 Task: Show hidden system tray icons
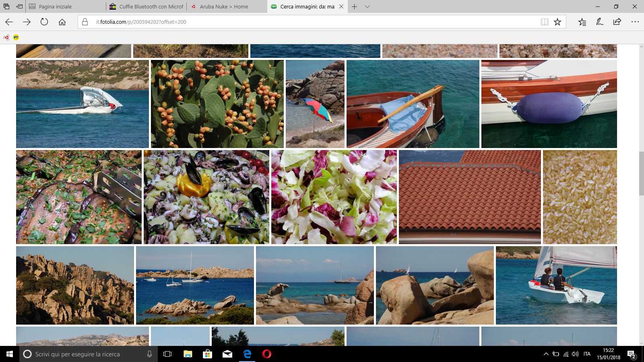(546, 354)
